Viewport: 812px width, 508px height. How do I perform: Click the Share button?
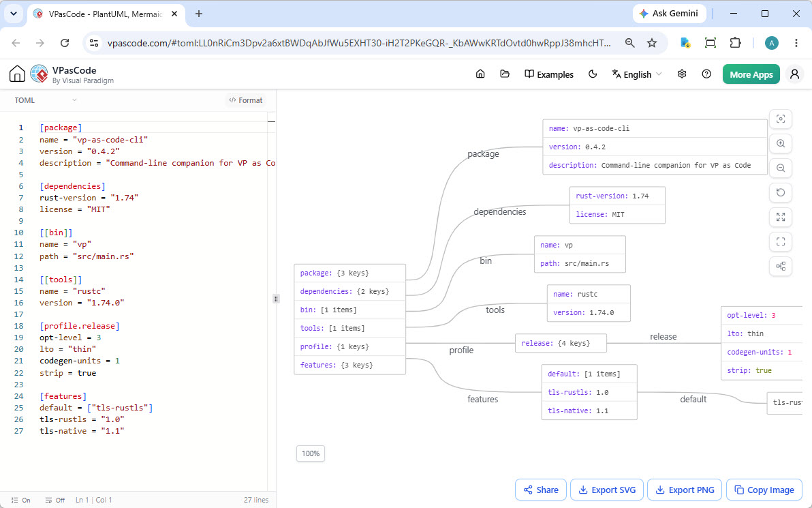pos(541,490)
